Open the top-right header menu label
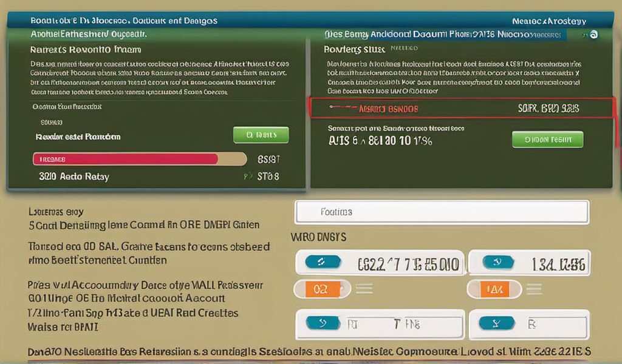This screenshot has width=622, height=364. (x=549, y=21)
